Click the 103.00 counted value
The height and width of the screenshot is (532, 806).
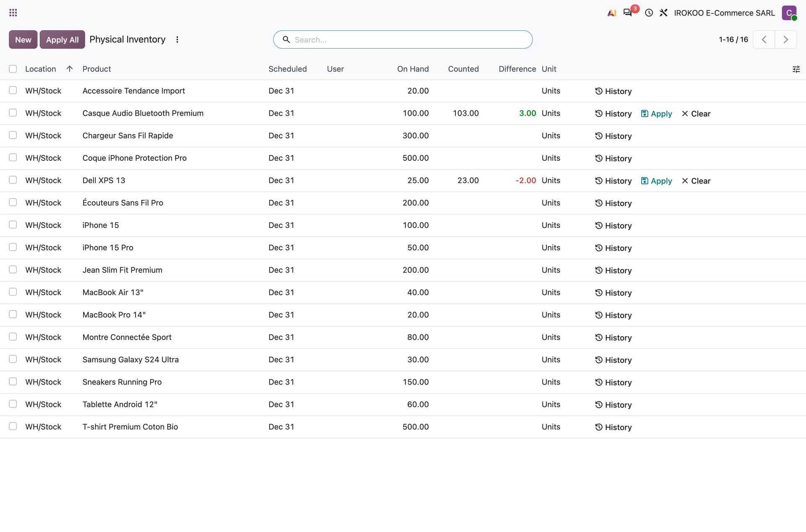[466, 113]
